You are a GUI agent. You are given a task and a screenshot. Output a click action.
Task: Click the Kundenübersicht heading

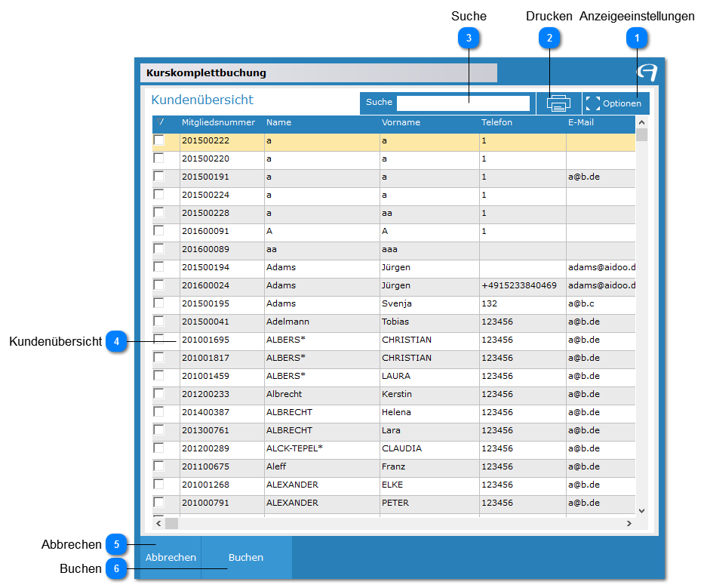(x=202, y=100)
